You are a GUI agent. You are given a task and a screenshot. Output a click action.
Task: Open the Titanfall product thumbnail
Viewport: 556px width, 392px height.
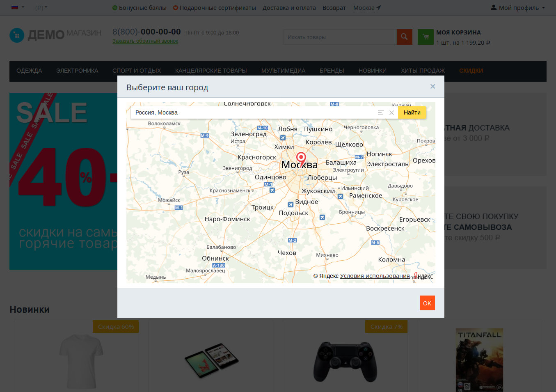[479, 360]
